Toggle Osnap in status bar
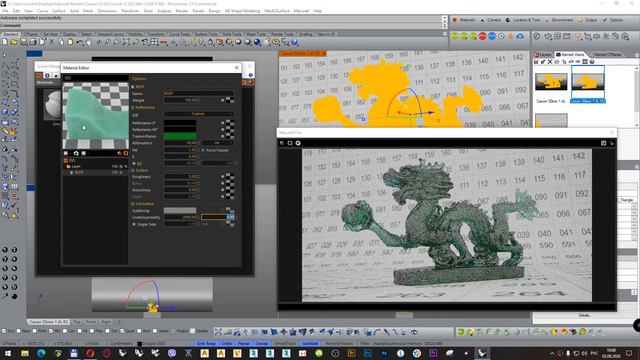 pos(261,343)
